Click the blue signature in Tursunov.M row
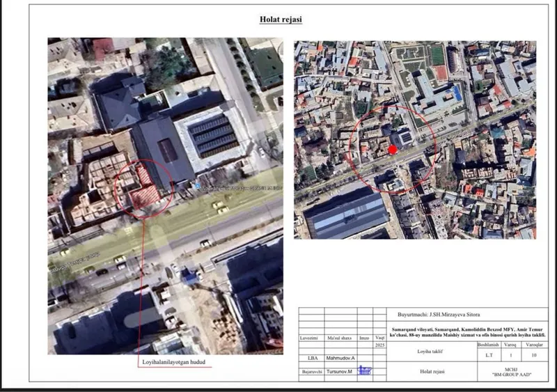The height and width of the screenshot is (392, 557). 364,370
